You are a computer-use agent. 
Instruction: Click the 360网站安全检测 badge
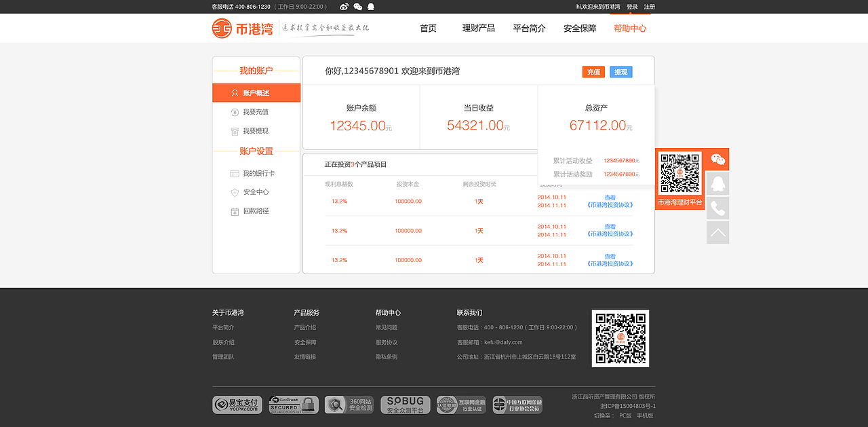pos(349,405)
